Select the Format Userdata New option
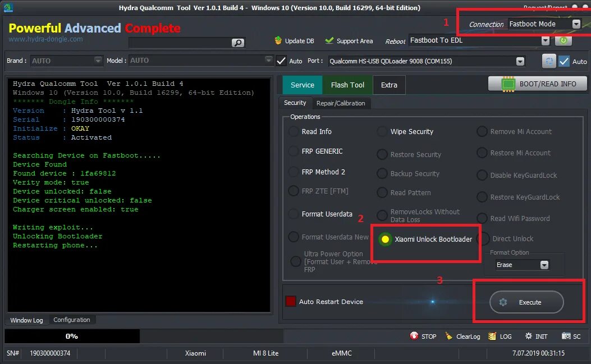 [x=294, y=237]
